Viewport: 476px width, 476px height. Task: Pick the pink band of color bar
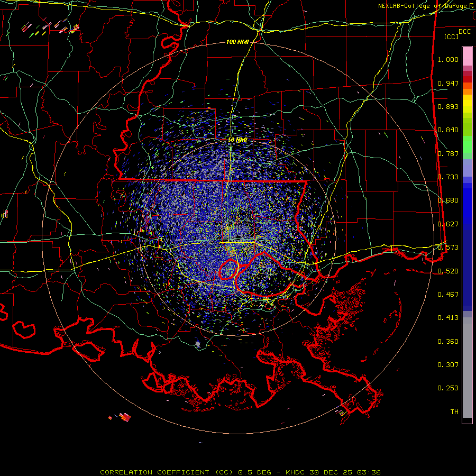(x=467, y=57)
